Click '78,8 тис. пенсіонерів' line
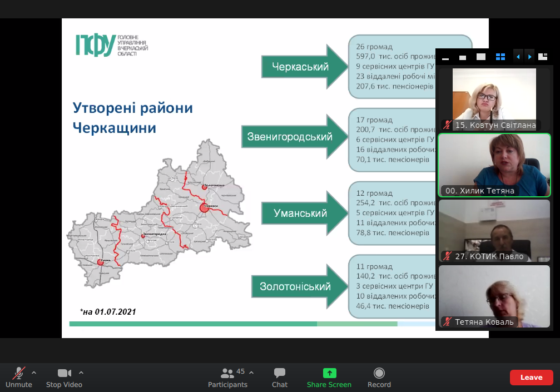560x392 pixels. pos(393,233)
